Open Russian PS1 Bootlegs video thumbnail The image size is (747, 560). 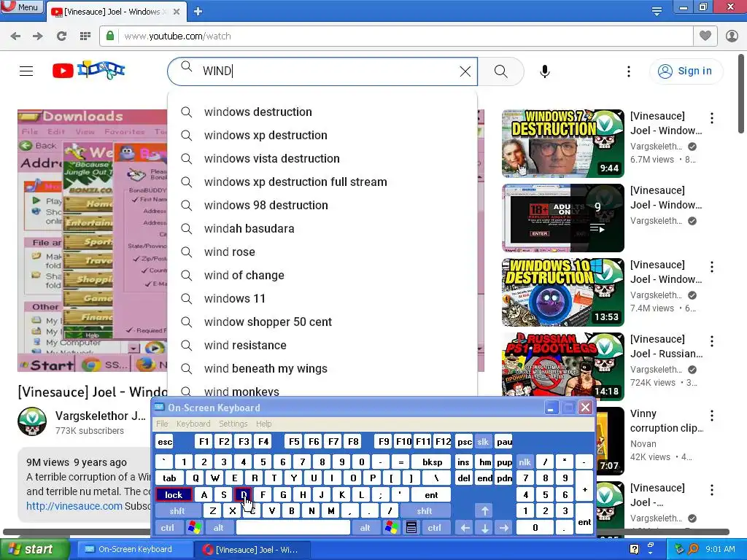[x=562, y=366]
